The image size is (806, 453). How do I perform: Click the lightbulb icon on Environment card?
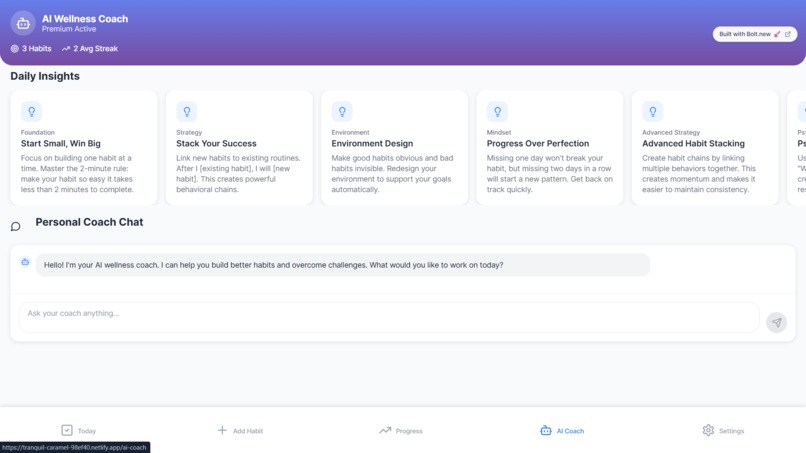[342, 112]
